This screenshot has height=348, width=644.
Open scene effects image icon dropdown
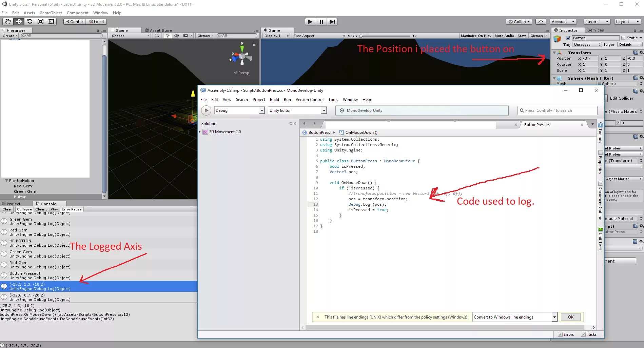[187, 36]
